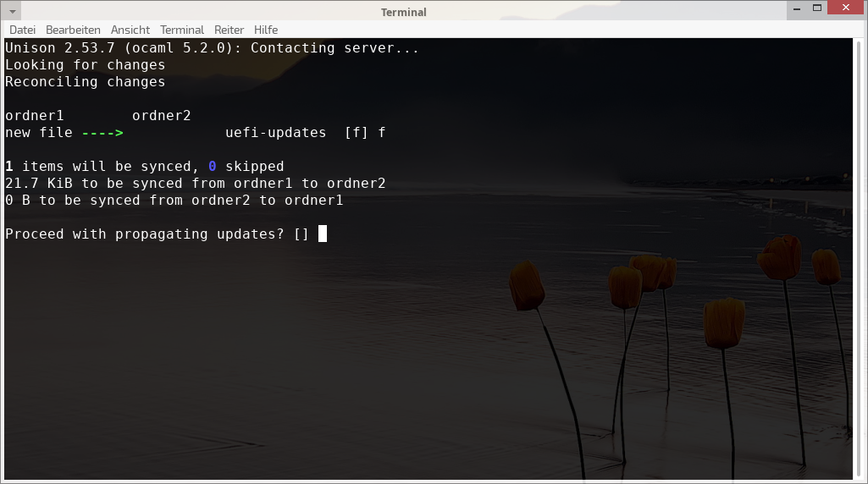868x484 pixels.
Task: Click the '0 B to be synced' line
Action: point(174,201)
